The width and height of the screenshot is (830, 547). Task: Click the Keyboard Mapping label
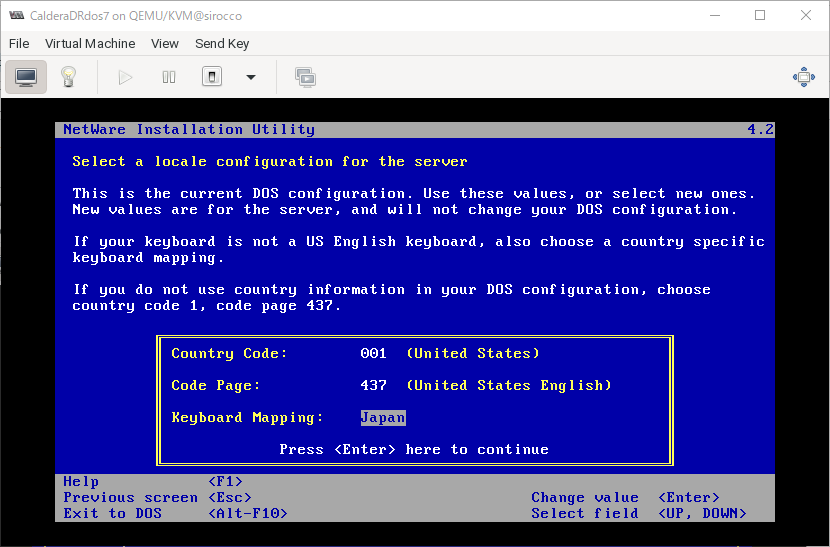[247, 418]
